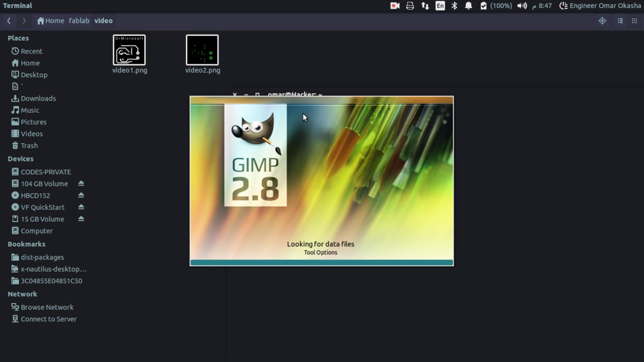
Task: Go forward with the forward arrow
Action: [24, 21]
